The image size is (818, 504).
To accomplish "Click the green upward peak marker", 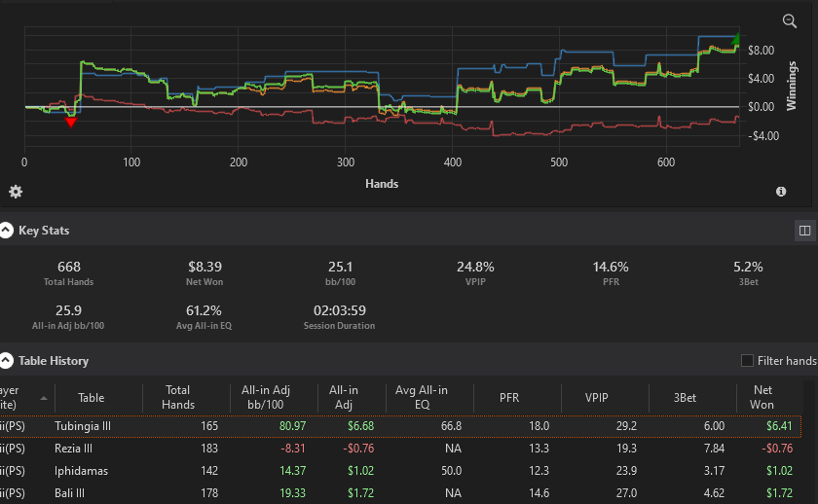I will click(x=735, y=39).
